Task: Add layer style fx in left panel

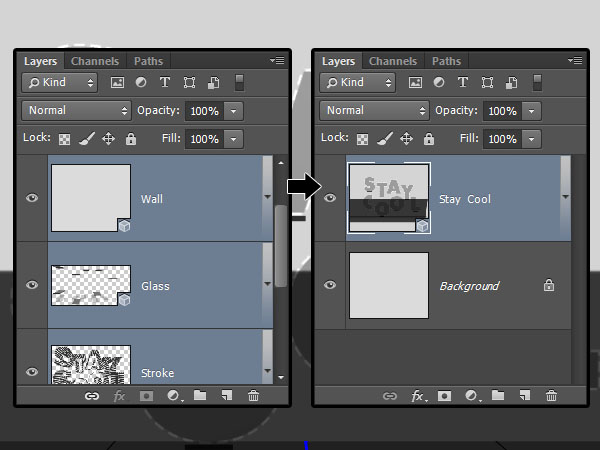Action: [119, 396]
